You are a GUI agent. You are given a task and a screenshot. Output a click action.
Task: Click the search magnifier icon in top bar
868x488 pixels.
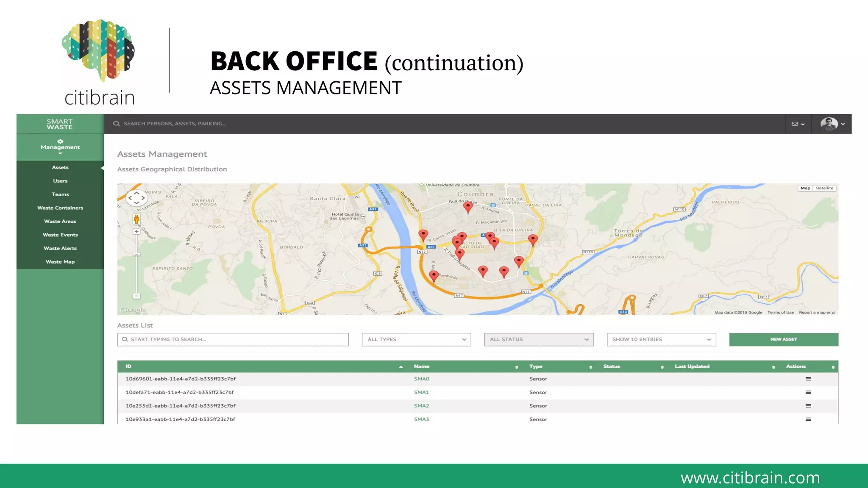116,124
